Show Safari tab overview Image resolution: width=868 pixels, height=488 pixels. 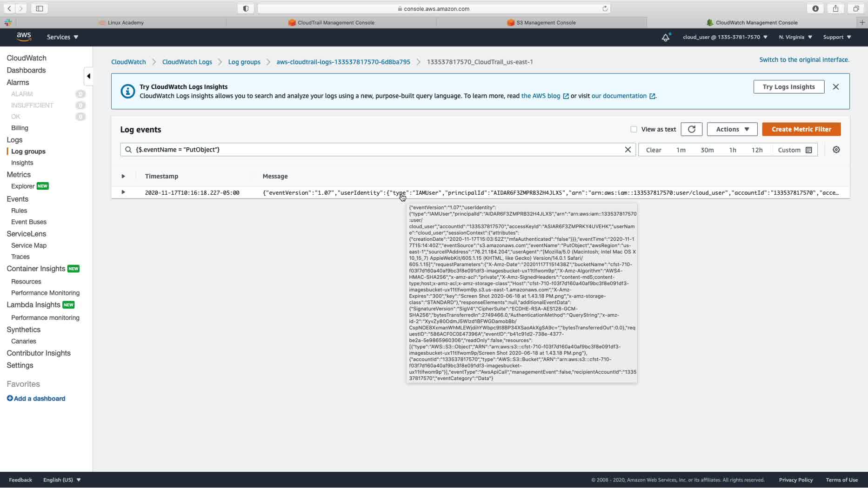856,8
